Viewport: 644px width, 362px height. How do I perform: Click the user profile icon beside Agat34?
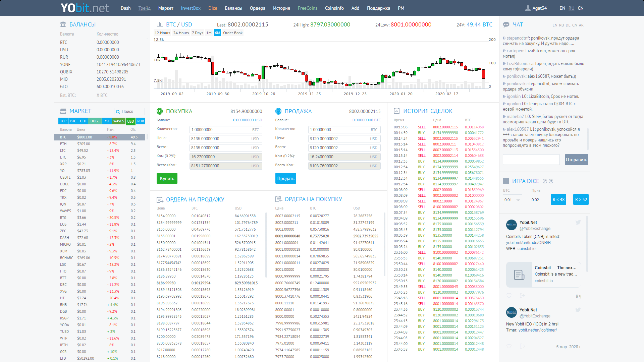[528, 8]
